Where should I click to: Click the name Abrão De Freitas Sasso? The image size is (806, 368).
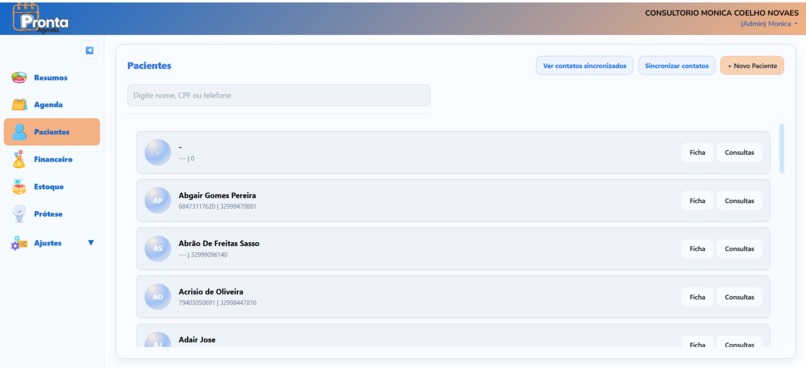(219, 243)
